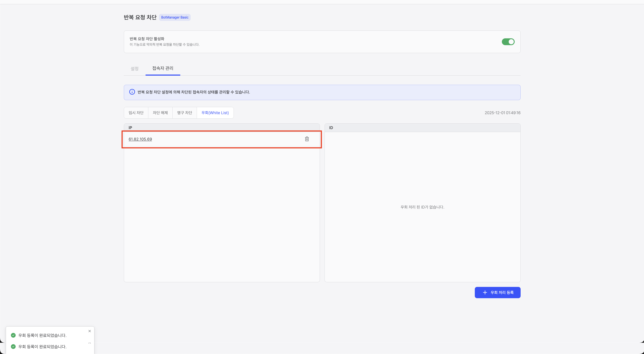Click the green check icon on the second toast
This screenshot has height=354, width=644.
(13, 347)
